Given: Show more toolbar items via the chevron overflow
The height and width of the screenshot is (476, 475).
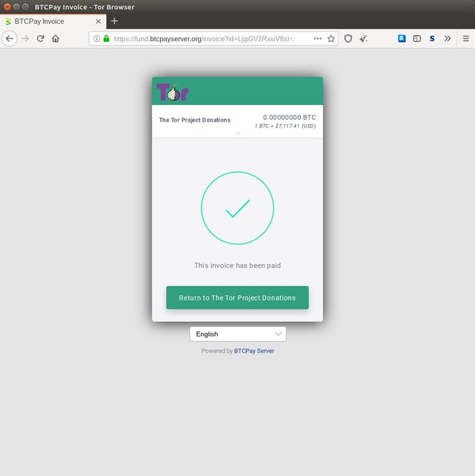Looking at the screenshot, I should pos(447,38).
